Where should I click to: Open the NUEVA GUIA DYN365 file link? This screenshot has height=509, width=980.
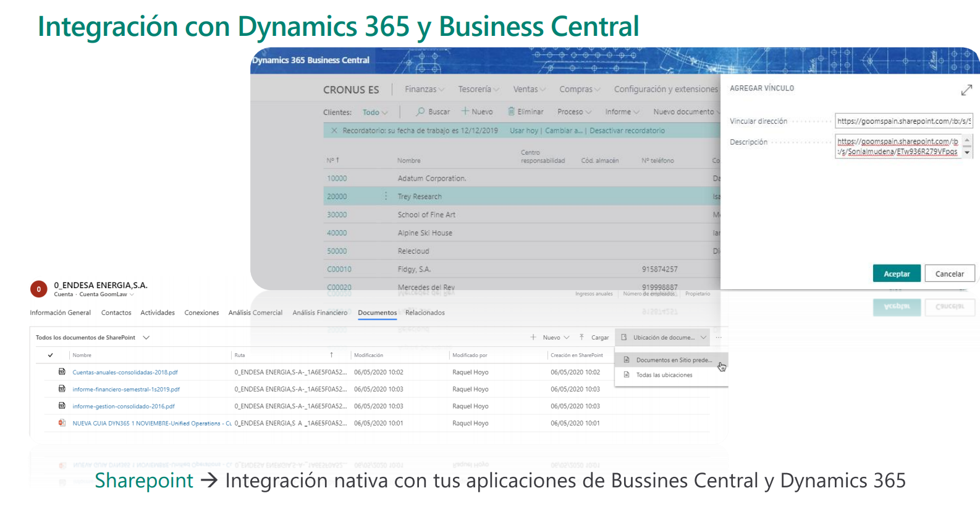[x=152, y=424]
